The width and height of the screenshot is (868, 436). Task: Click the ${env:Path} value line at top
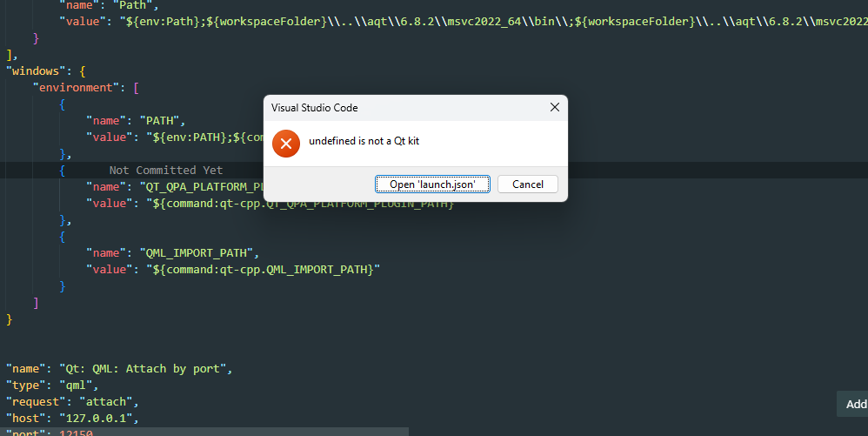(x=493, y=22)
